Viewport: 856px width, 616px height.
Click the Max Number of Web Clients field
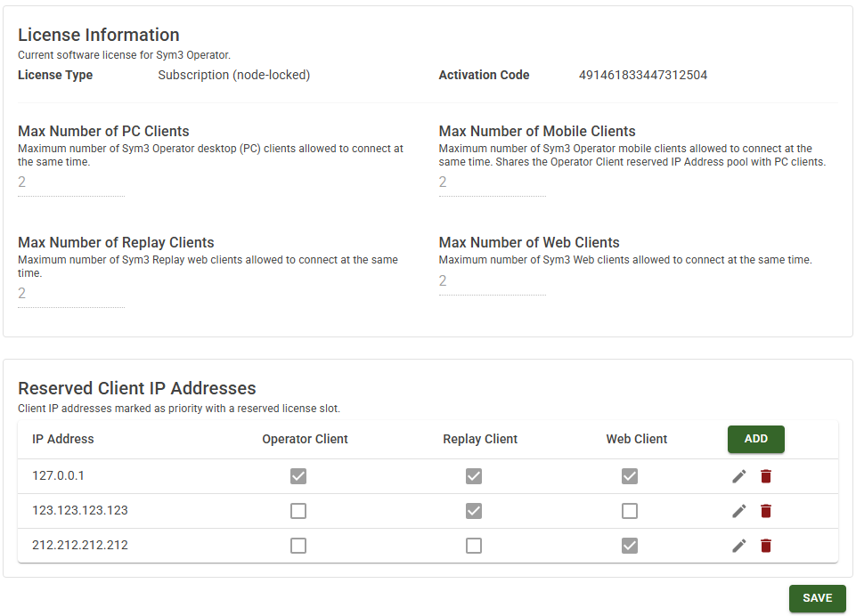492,281
